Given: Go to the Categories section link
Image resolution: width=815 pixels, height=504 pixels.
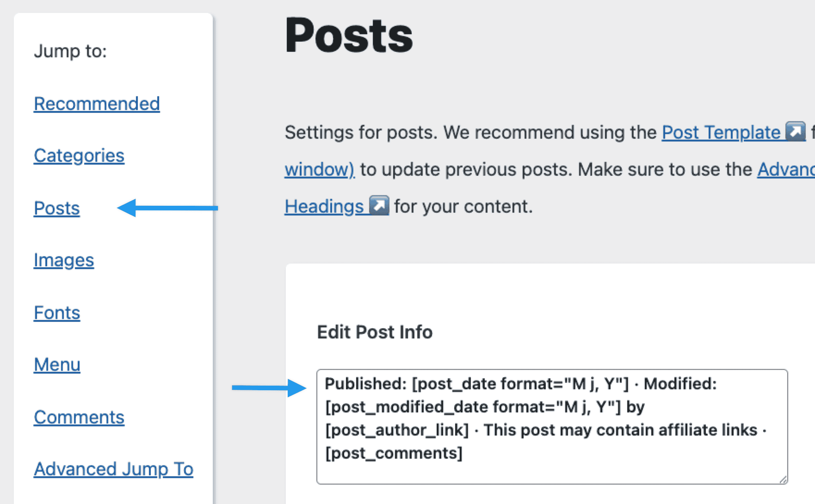Looking at the screenshot, I should coord(79,156).
